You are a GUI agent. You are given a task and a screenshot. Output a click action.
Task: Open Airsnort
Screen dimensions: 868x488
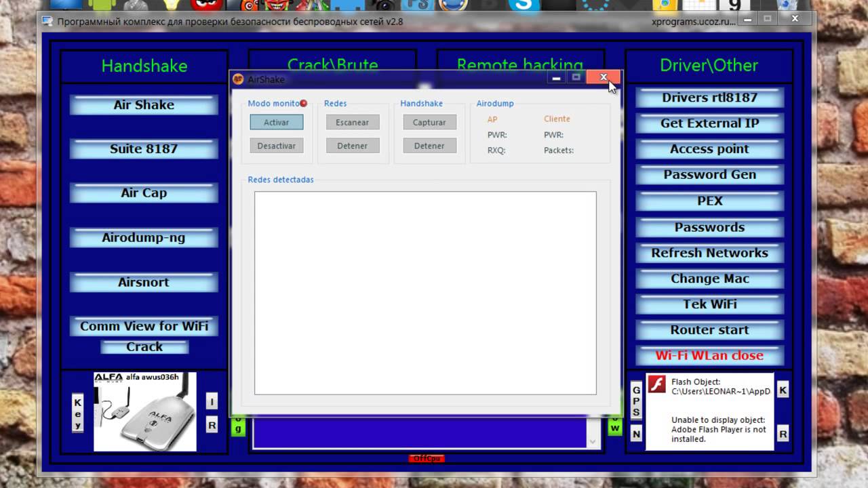point(144,282)
